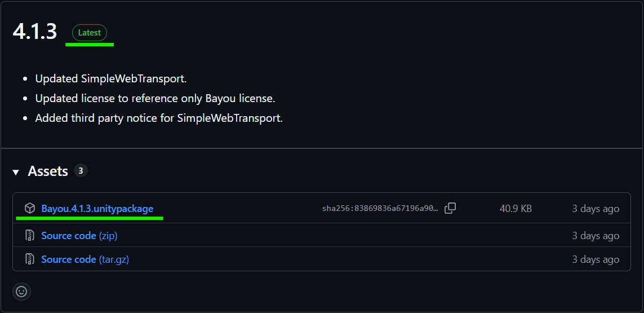This screenshot has height=313, width=644.
Task: Click the zip's 3 days ago timestamp
Action: point(596,236)
